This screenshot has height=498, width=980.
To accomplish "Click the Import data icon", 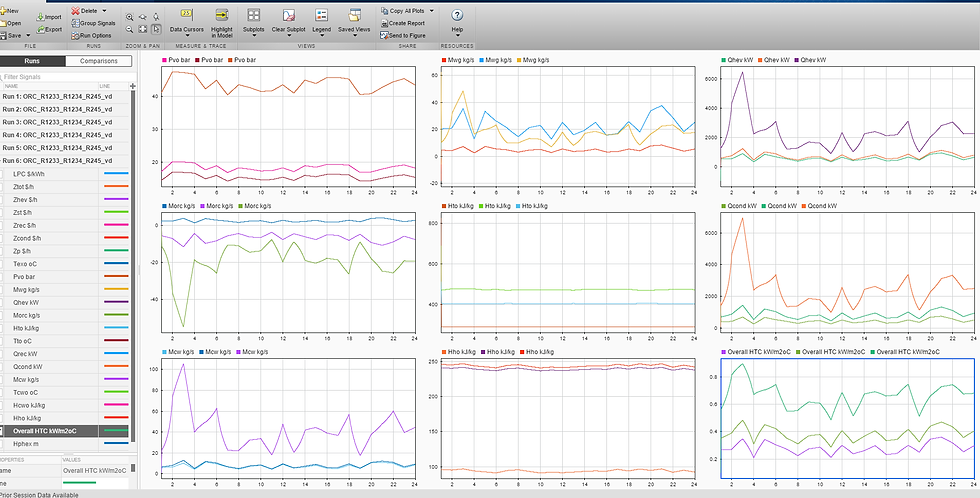I will tap(41, 17).
